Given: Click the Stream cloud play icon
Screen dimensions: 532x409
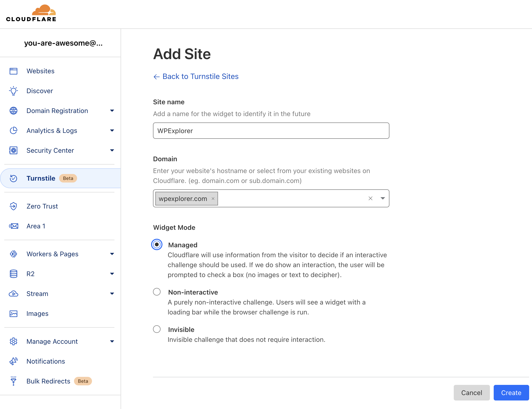Looking at the screenshot, I should 13,294.
